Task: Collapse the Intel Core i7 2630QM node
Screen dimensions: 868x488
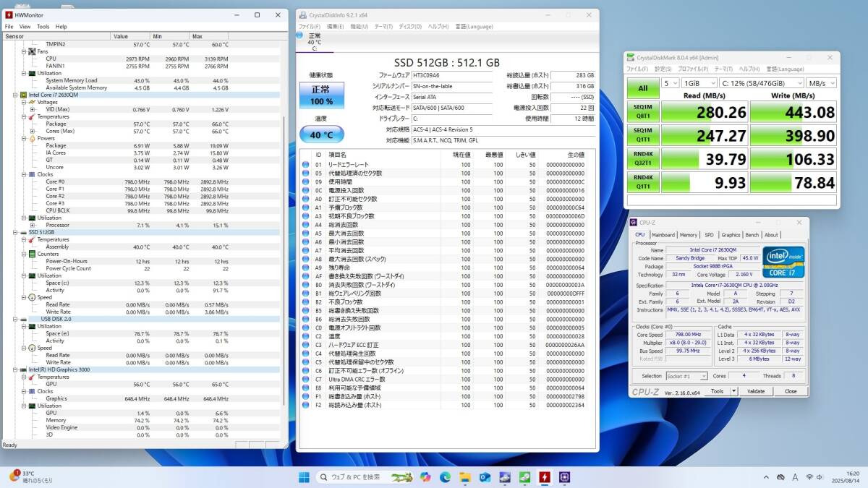Action: pyautogui.click(x=15, y=95)
